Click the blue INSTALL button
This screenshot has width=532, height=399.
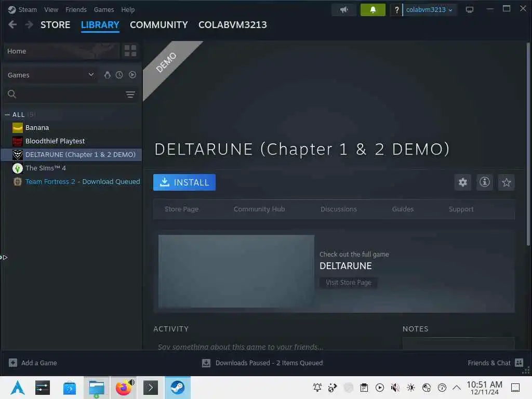click(184, 182)
